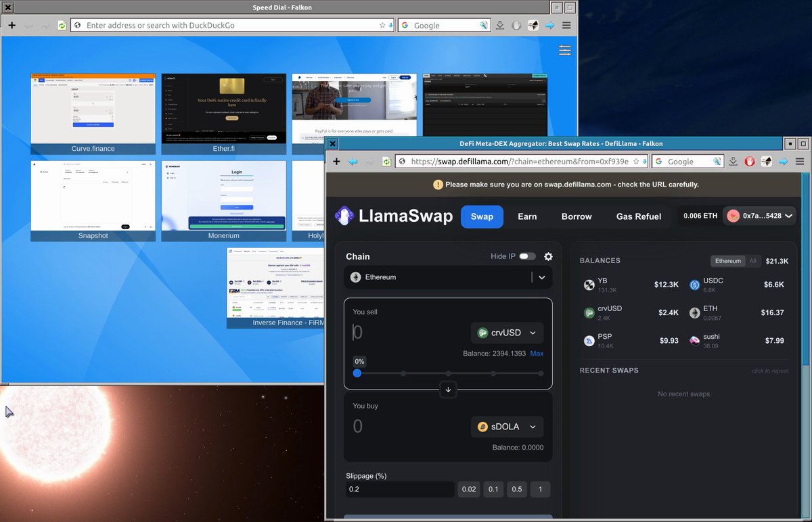Open a new tab in Speed Dial window
This screenshot has width=812, height=522.
(x=12, y=25)
